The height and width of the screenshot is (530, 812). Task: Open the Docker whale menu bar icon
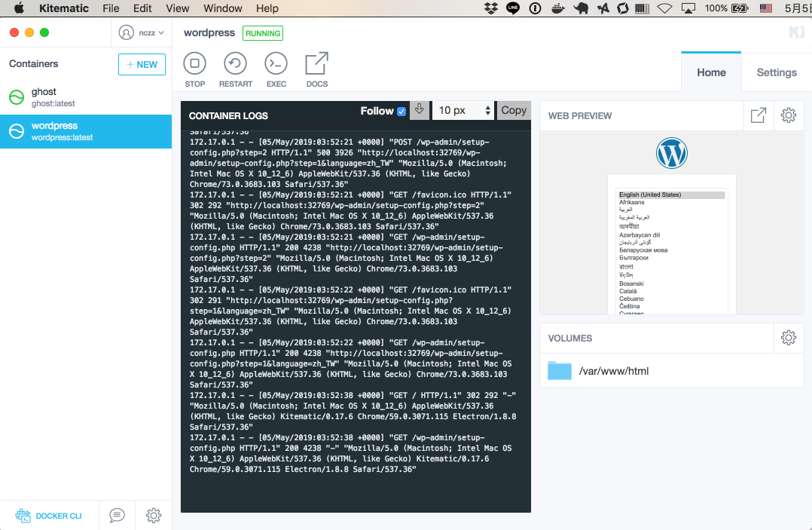click(x=557, y=8)
